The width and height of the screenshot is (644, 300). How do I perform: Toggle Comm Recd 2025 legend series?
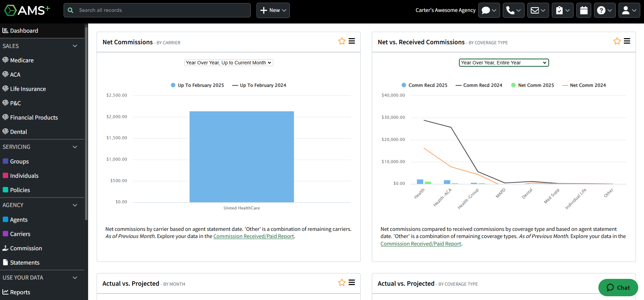424,85
